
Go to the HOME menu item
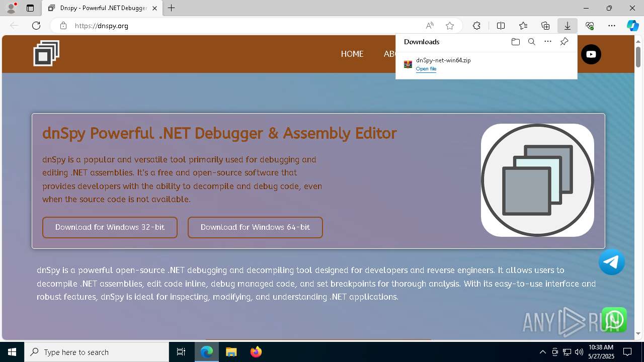[352, 54]
